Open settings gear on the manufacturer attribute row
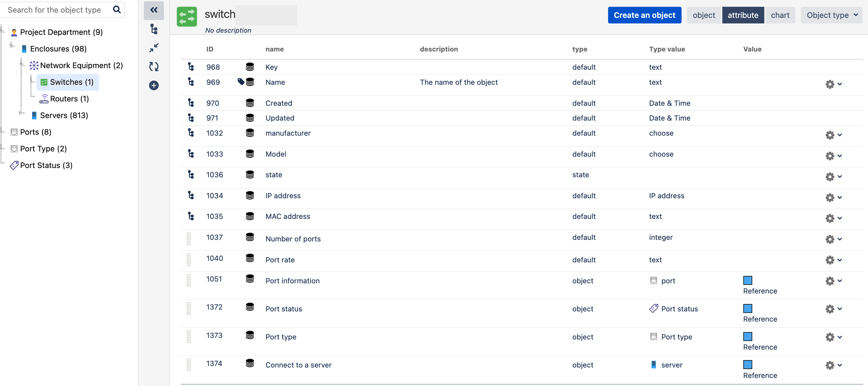Viewport: 868px width, 386px height. click(x=830, y=135)
